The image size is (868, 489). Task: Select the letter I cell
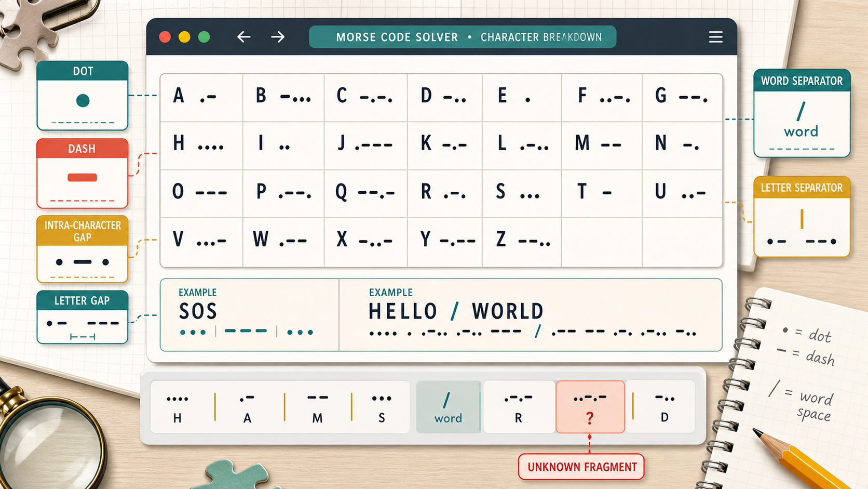[x=283, y=146]
